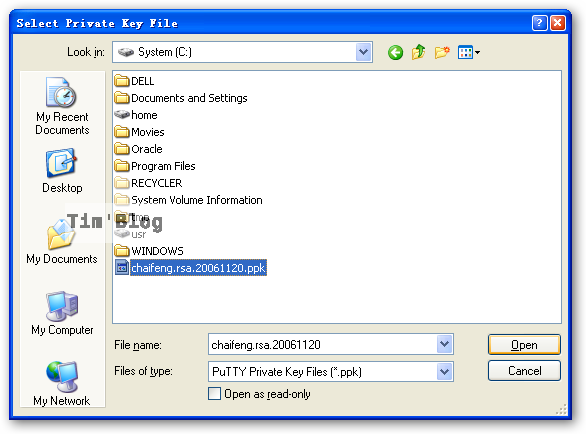Go to My Computer in sidebar
This screenshot has width=586, height=434.
point(62,313)
